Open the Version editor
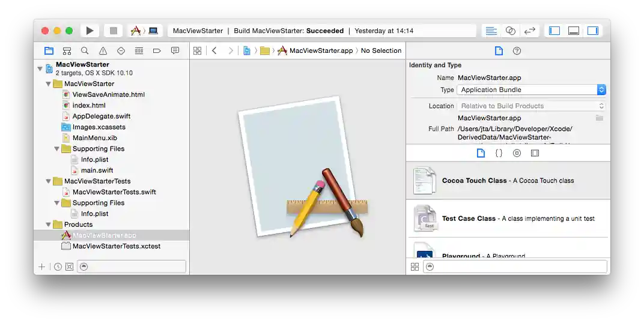This screenshot has height=323, width=644. point(529,31)
